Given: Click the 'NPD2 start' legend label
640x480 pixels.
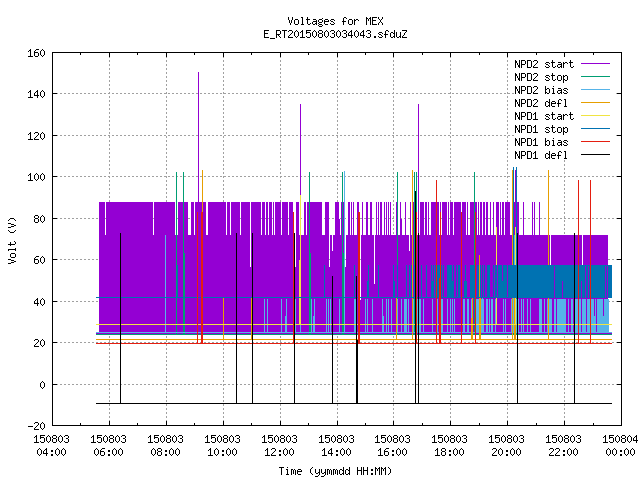Looking at the screenshot, I should tap(544, 64).
